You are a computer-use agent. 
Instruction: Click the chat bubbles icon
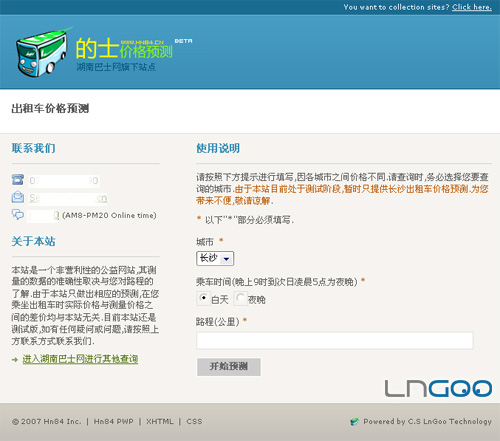[18, 214]
